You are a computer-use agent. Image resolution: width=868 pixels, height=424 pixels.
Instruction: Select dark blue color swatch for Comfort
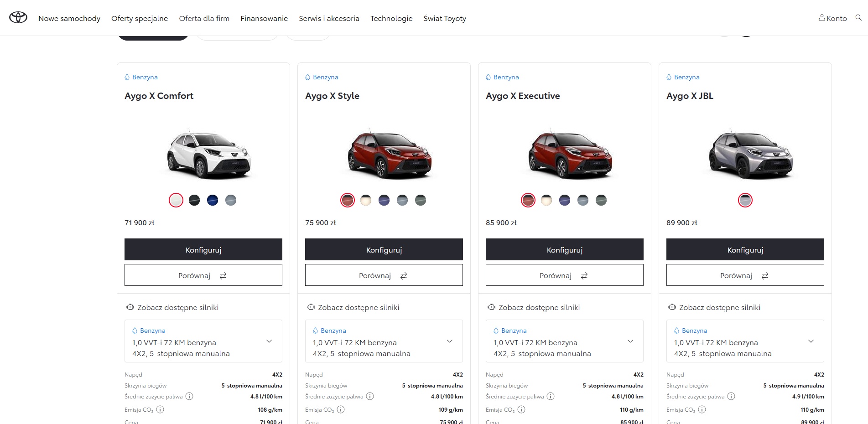click(213, 200)
